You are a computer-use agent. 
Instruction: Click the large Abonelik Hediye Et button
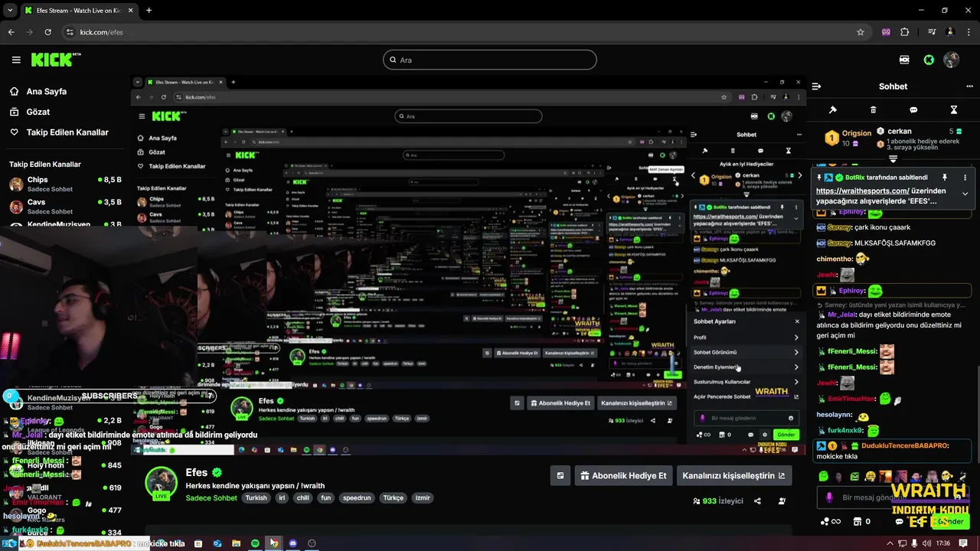623,475
